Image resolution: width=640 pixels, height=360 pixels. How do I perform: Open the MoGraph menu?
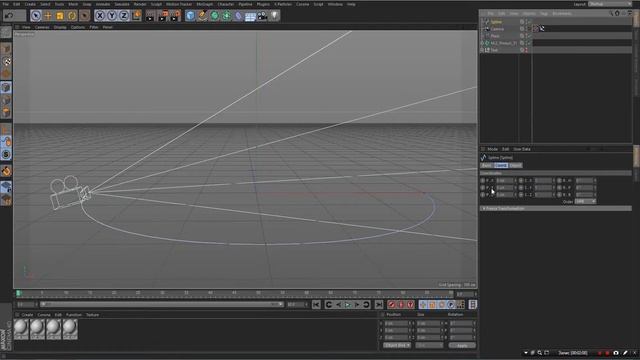pyautogui.click(x=204, y=4)
